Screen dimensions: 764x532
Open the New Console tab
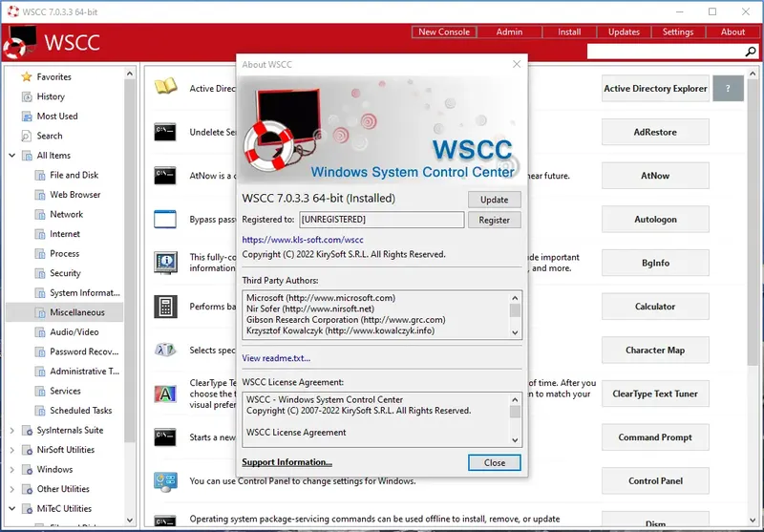(x=444, y=32)
